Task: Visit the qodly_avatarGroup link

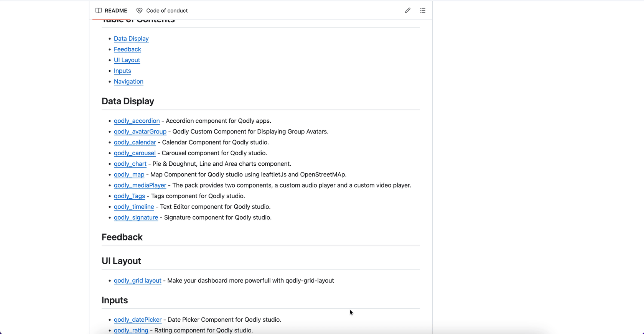Action: tap(140, 132)
